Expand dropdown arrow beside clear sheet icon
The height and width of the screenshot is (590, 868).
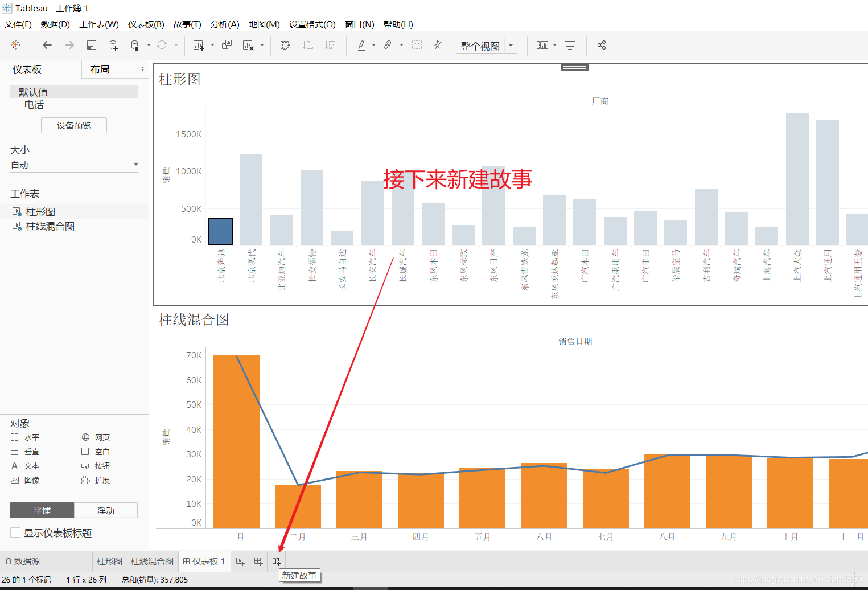[262, 45]
